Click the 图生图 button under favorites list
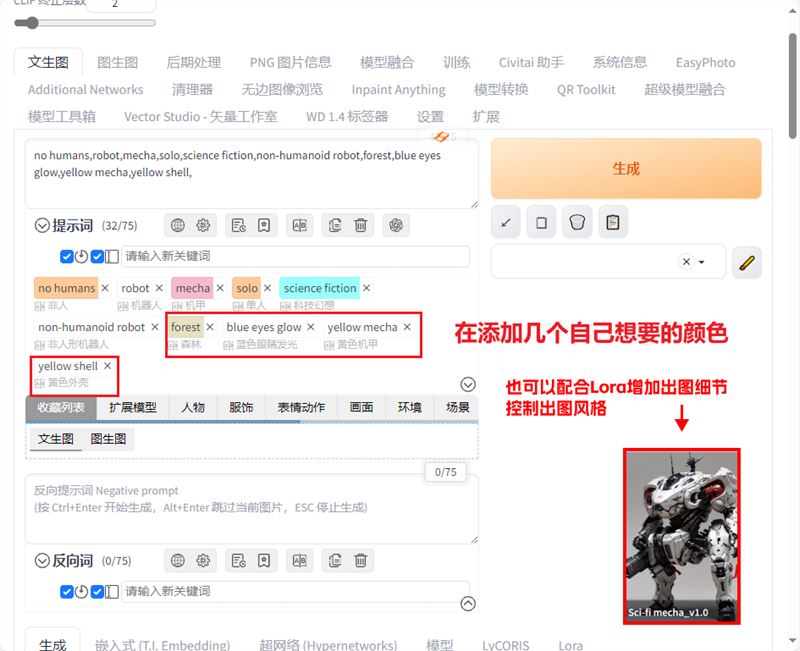Image resolution: width=800 pixels, height=651 pixels. [108, 439]
